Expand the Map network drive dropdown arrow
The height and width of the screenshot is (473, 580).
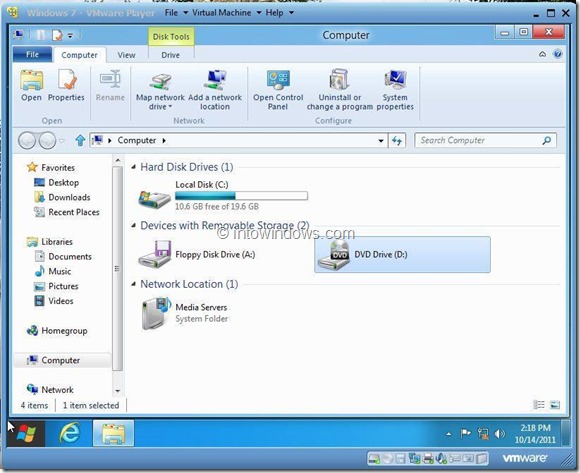[170, 107]
